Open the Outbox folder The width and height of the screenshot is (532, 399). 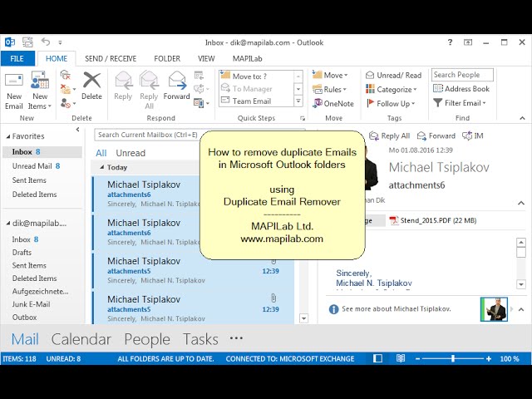pyautogui.click(x=24, y=318)
